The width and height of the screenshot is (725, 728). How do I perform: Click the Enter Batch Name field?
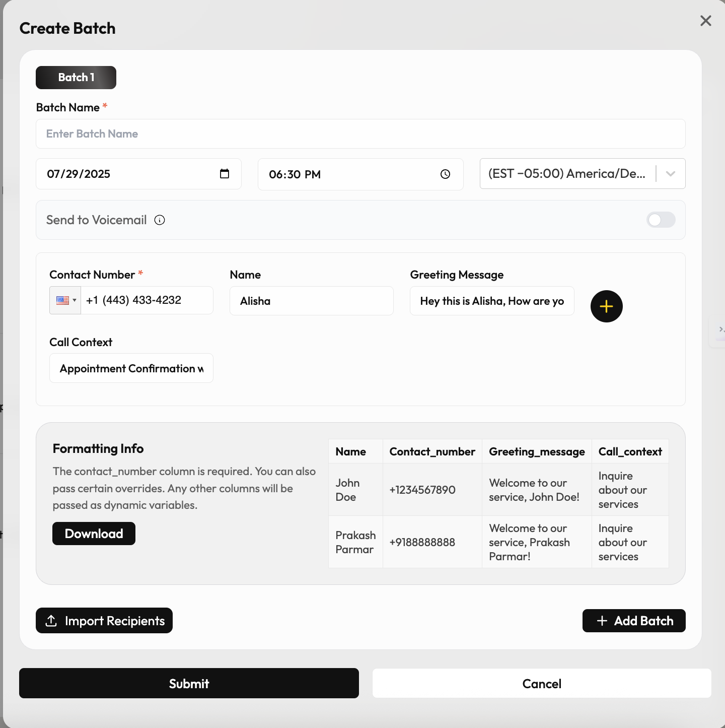360,134
